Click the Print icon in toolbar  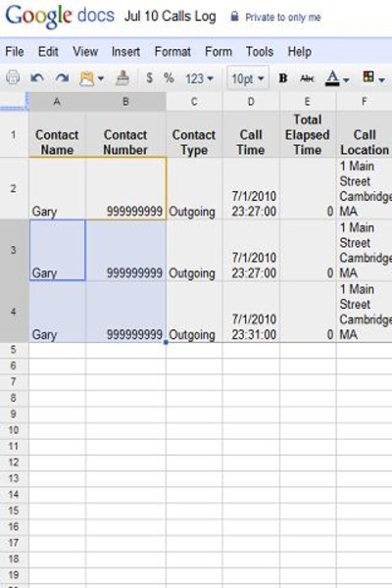(x=13, y=77)
